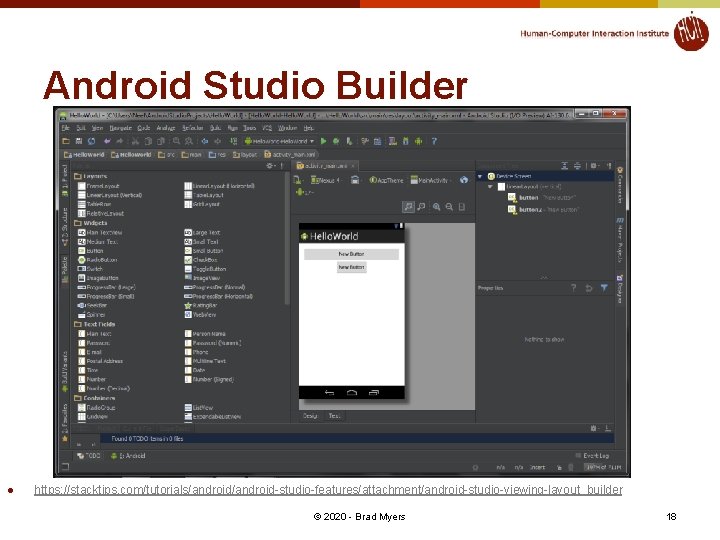Switch to the Text tab below preview
720x540 pixels.
[334, 416]
